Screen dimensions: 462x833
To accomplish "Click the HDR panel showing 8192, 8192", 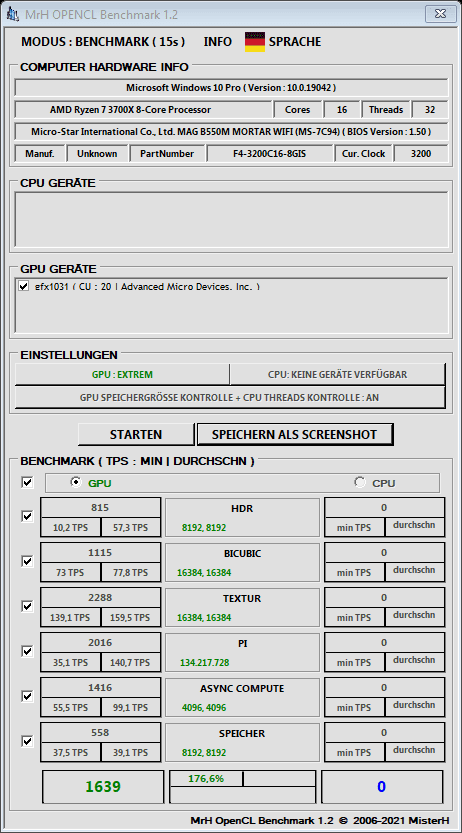I will [x=243, y=518].
